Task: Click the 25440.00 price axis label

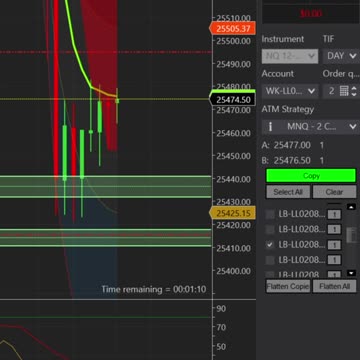Action: pos(233,179)
